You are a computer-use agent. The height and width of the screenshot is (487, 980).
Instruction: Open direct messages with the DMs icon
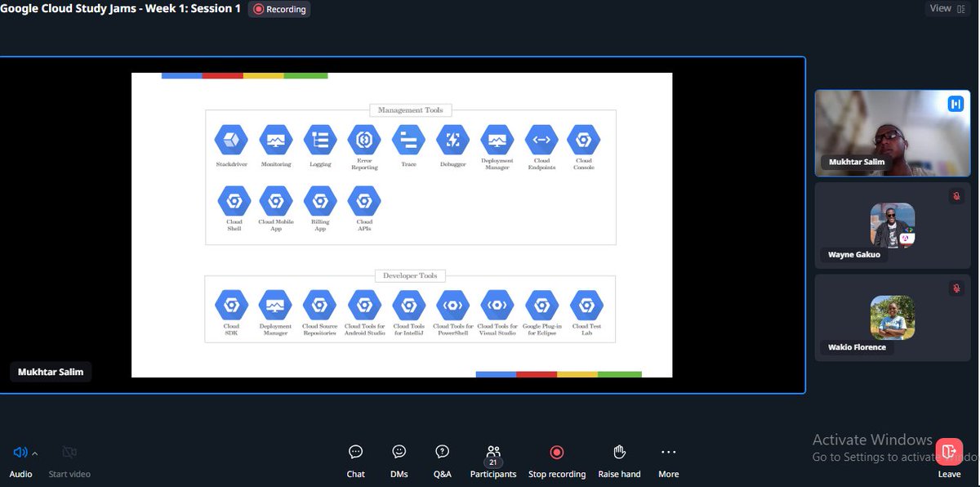tap(399, 458)
